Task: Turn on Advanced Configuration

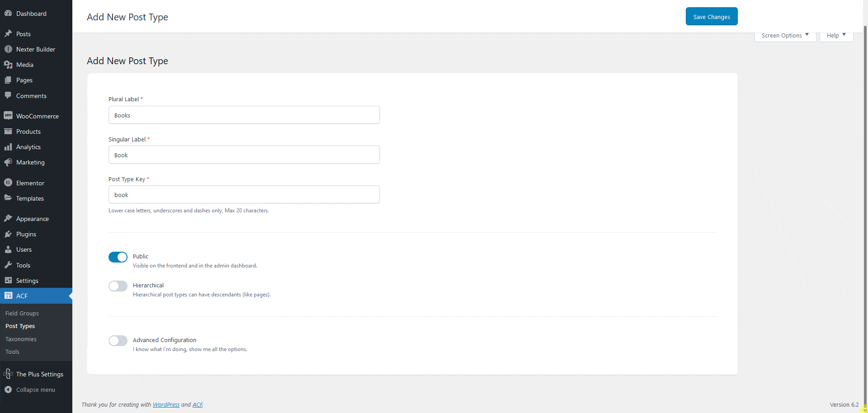Action: (x=118, y=340)
